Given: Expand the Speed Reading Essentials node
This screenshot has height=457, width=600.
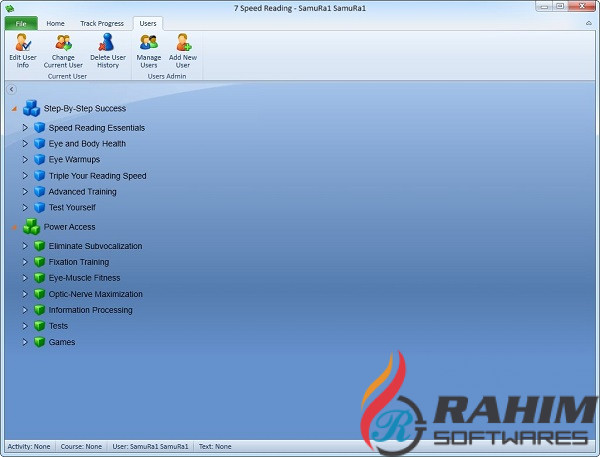Looking at the screenshot, I should click(25, 127).
